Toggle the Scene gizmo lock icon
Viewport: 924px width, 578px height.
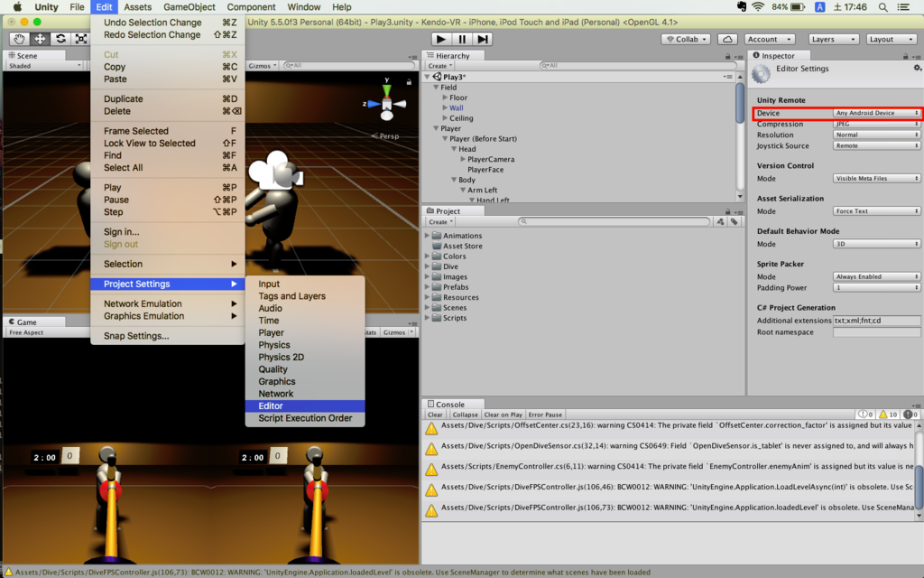[x=409, y=82]
